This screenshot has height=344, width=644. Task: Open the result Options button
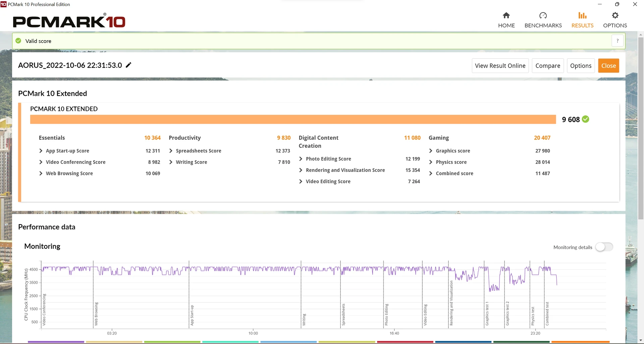tap(581, 66)
